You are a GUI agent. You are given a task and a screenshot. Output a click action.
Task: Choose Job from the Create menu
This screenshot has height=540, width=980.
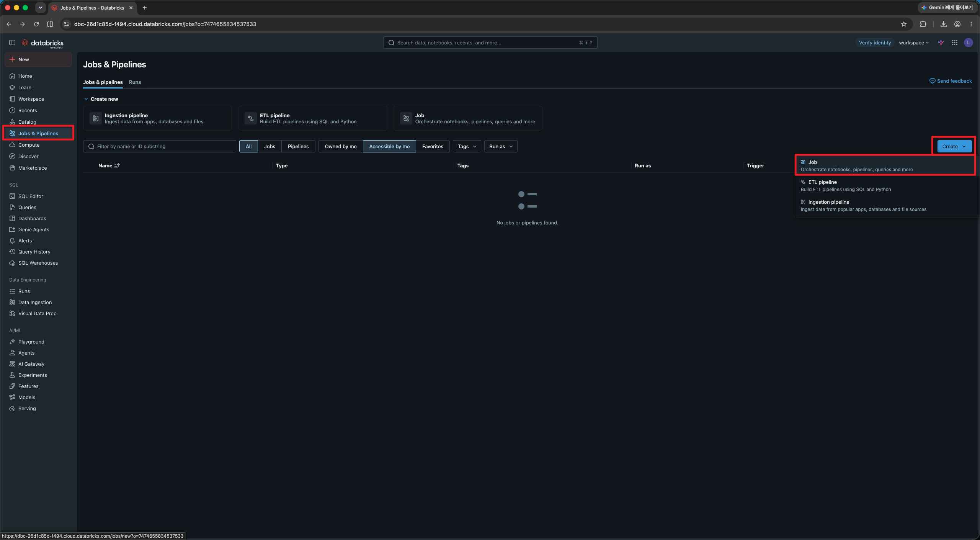pyautogui.click(x=885, y=165)
